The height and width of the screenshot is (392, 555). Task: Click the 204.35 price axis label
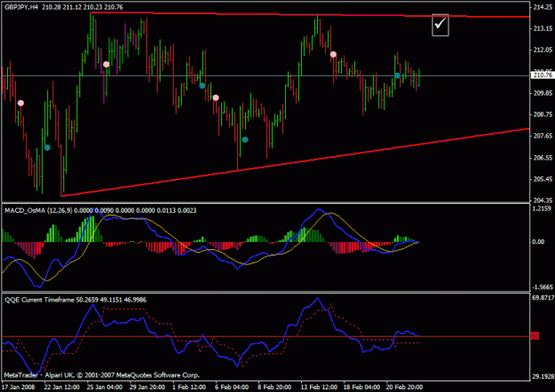pos(543,200)
